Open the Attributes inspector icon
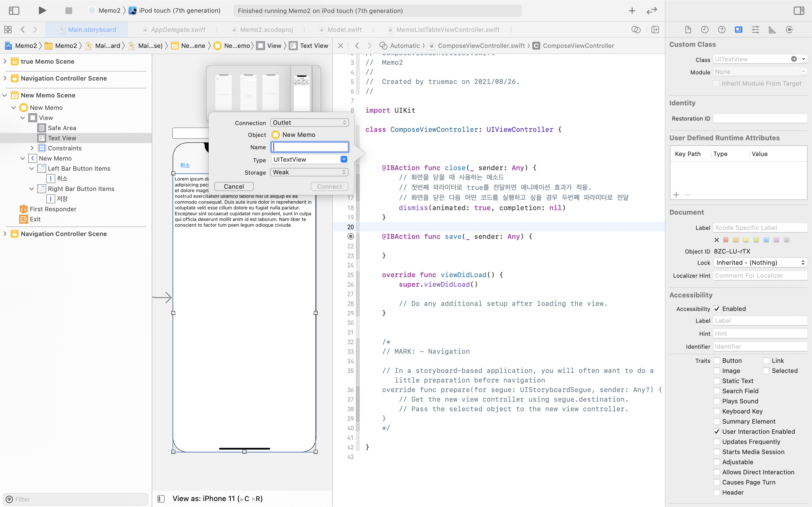 pyautogui.click(x=755, y=30)
